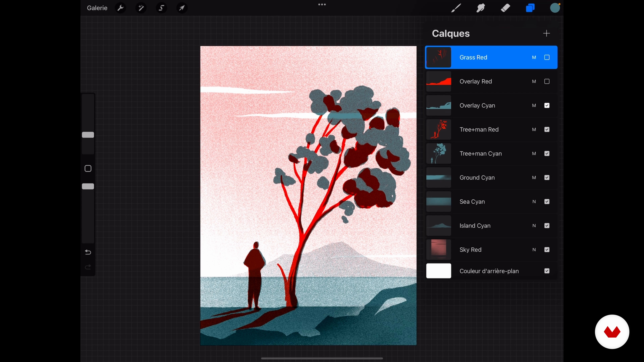Open the Actions wrench menu

pos(121,8)
